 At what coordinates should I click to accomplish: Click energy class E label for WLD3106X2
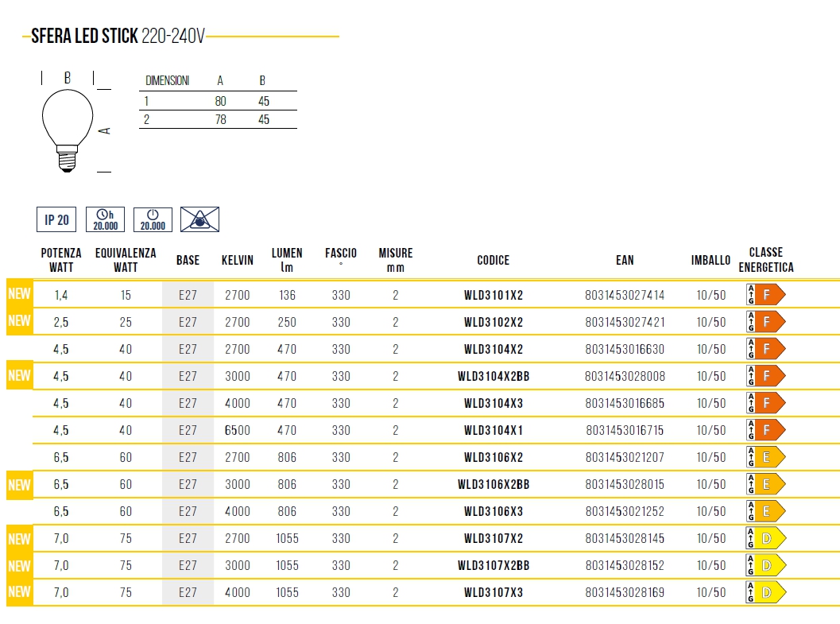765,457
